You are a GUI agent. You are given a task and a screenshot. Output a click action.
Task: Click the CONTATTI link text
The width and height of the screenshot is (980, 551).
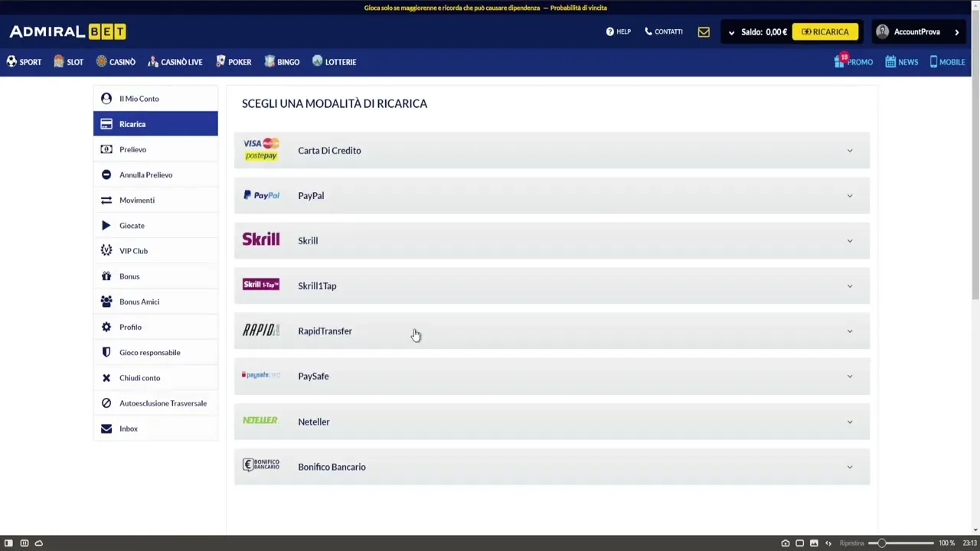(668, 31)
